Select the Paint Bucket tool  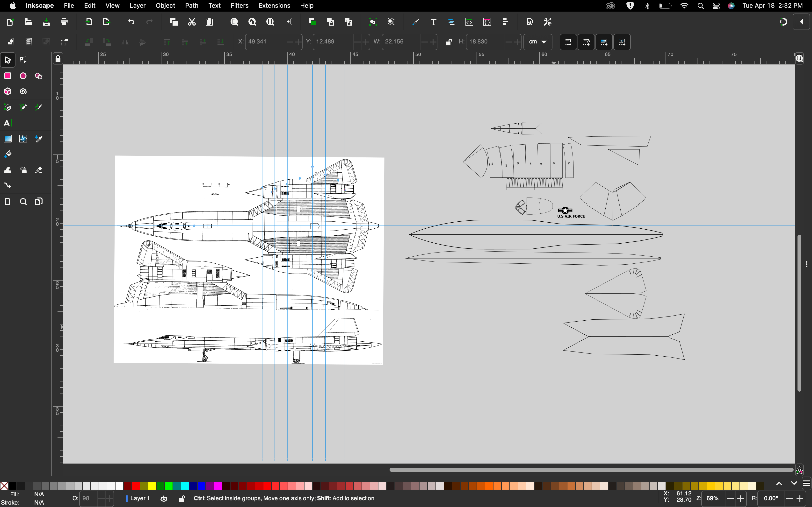8,154
